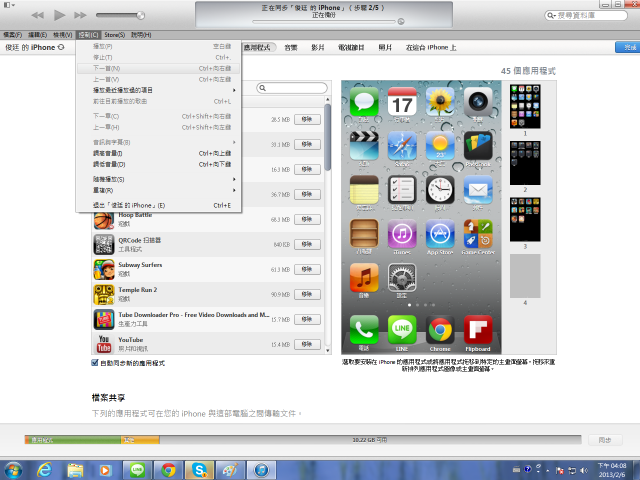640x480 pixels.
Task: Click the Reminders checklist app icon
Action: pyautogui.click(x=402, y=189)
